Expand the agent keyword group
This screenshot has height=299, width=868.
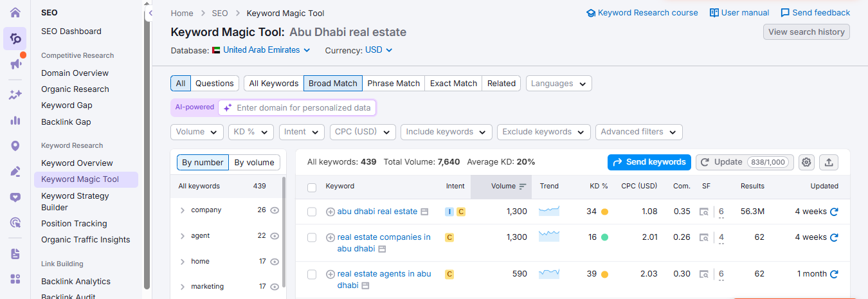pyautogui.click(x=183, y=236)
